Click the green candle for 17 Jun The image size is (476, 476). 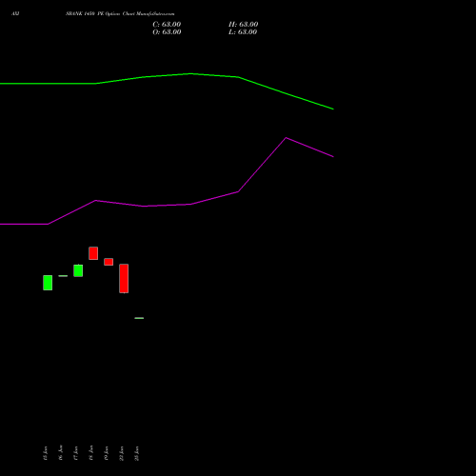78,270
